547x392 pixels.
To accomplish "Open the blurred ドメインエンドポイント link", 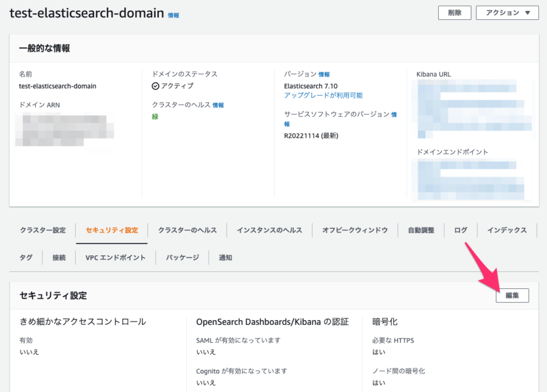I will click(472, 179).
